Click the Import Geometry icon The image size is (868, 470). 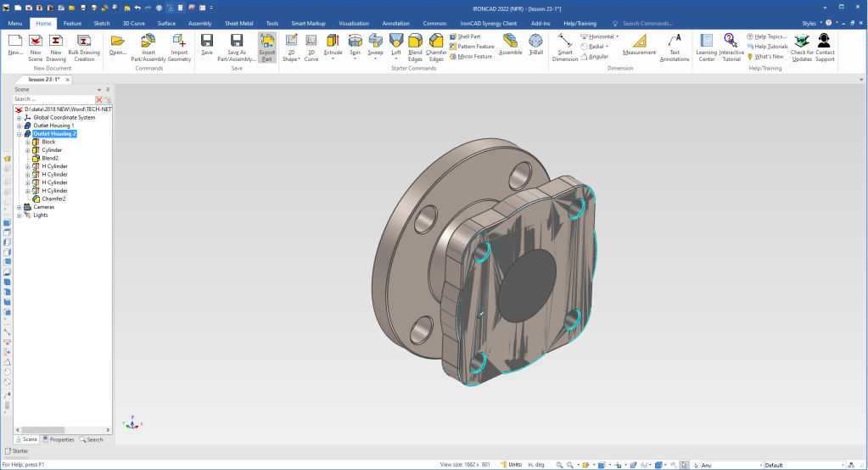pos(179,42)
